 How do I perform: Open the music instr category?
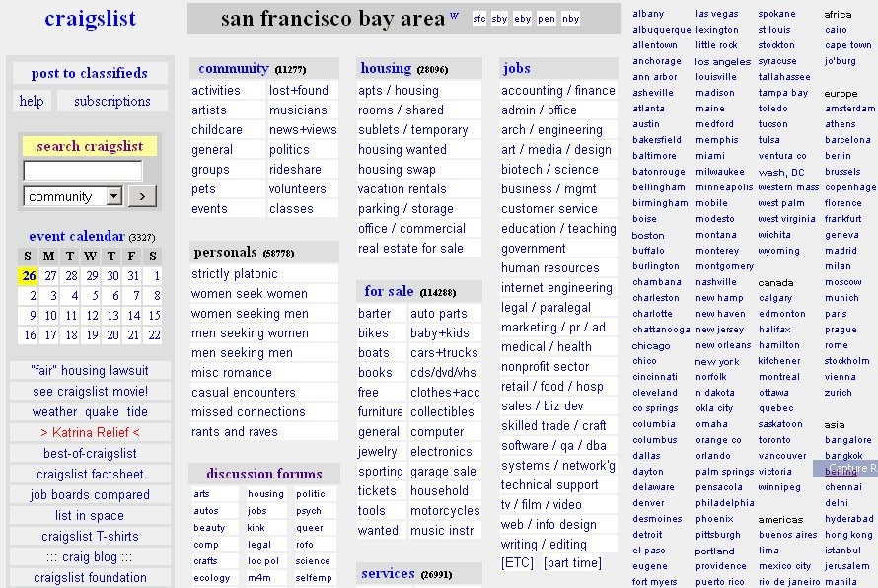click(x=442, y=530)
